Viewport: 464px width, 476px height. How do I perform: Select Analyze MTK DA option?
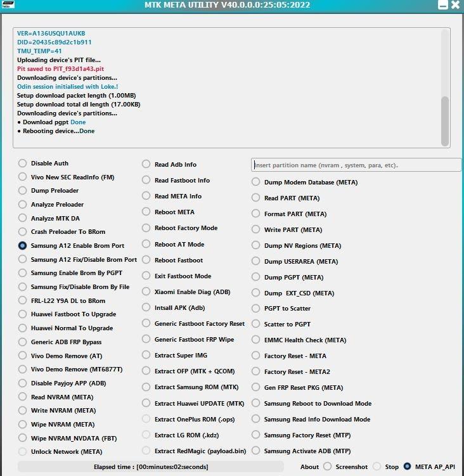click(22, 218)
